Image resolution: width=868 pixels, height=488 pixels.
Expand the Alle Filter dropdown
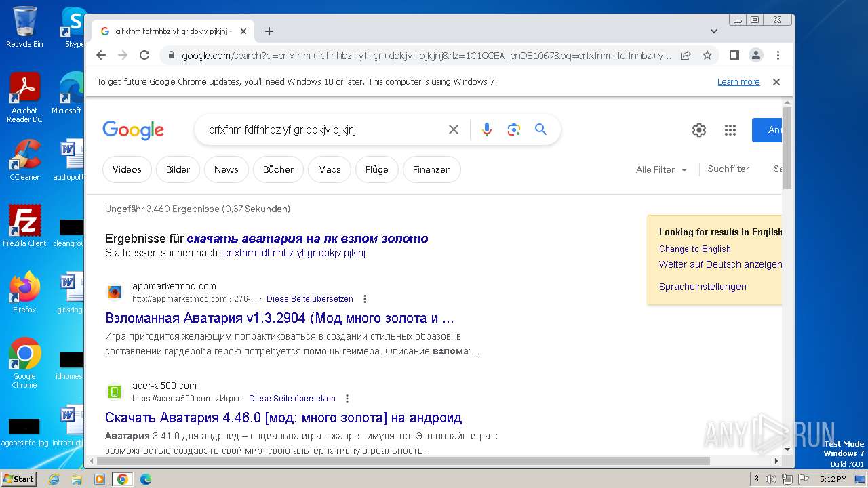click(662, 170)
